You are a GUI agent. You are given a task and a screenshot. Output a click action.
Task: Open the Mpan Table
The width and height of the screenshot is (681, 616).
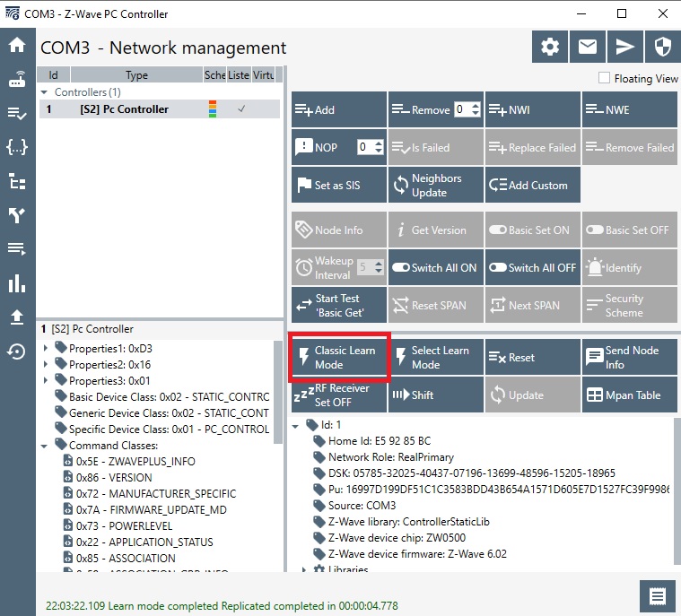[629, 395]
